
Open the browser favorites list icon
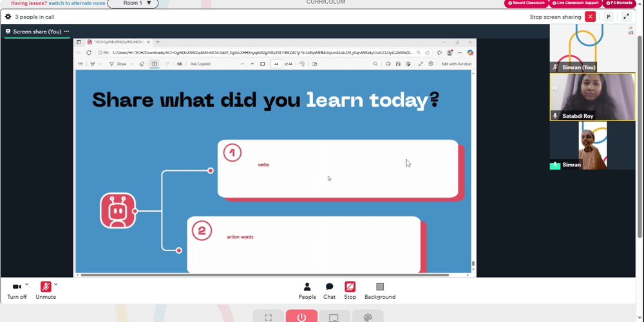pyautogui.click(x=439, y=53)
